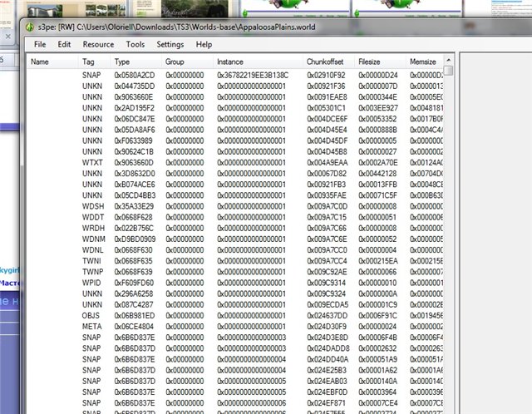This screenshot has height=414, width=532.
Task: Sort resources by the Tag column header
Action: coord(89,62)
